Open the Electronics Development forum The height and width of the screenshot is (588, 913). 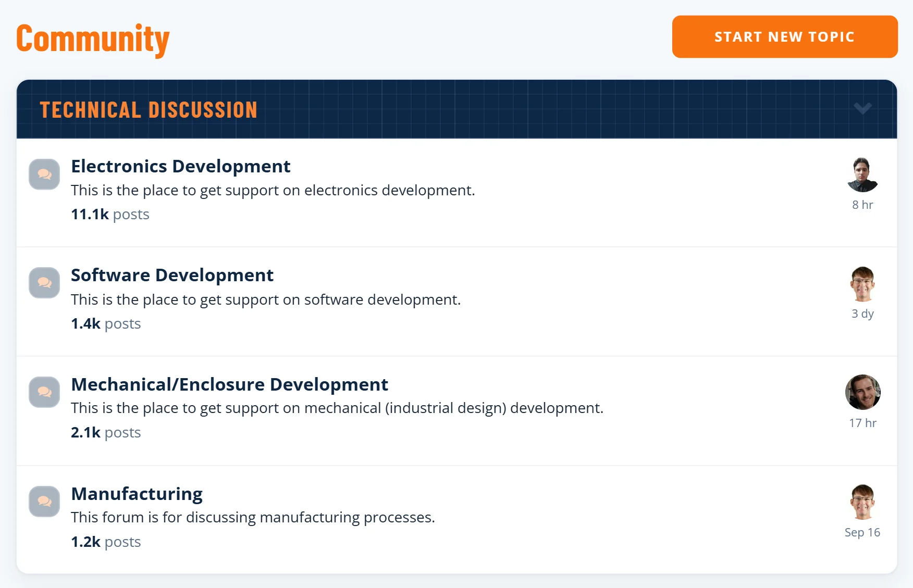coord(180,166)
